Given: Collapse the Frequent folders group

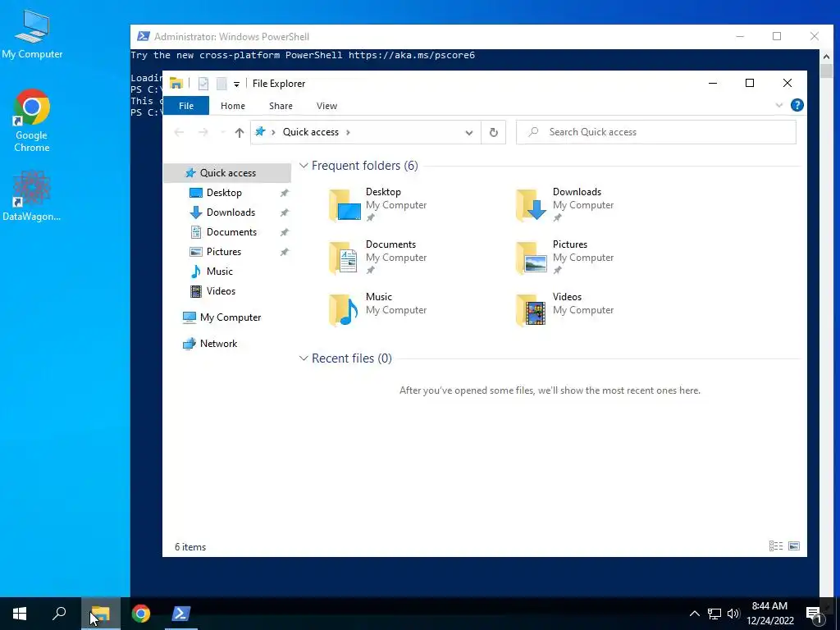Looking at the screenshot, I should point(304,166).
